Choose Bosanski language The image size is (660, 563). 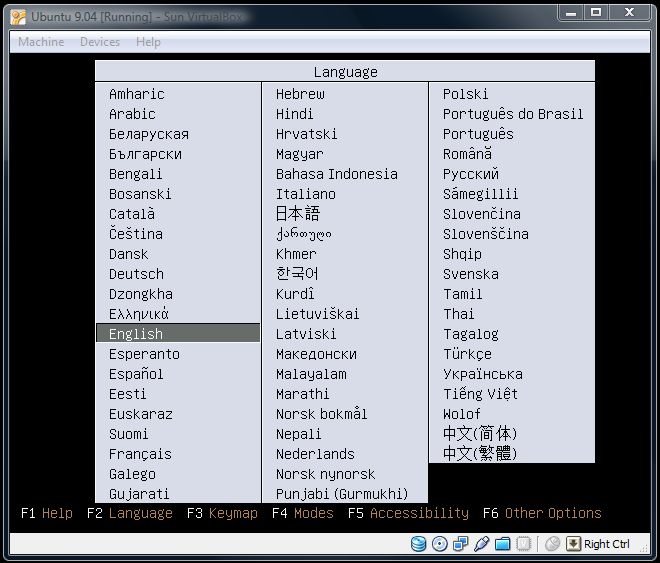point(140,194)
